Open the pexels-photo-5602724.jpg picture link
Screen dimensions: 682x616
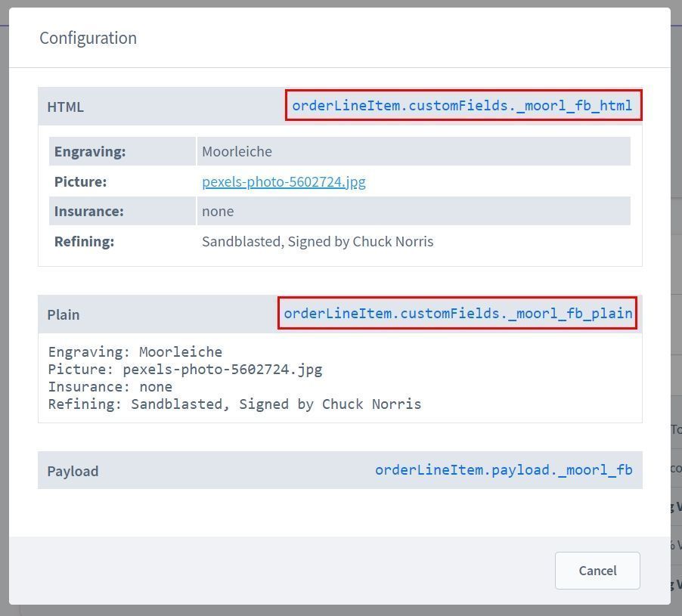284,181
